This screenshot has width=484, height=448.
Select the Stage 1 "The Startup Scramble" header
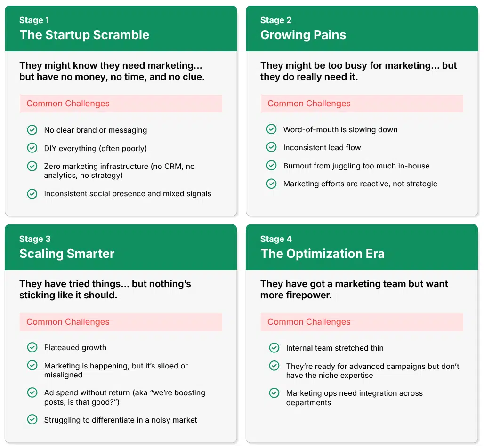(121, 29)
